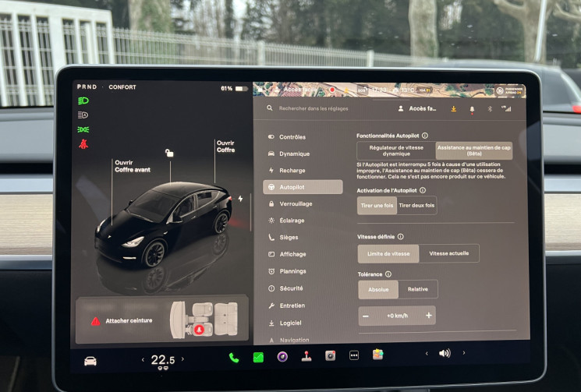Decrease speed offset with minus button
The width and height of the screenshot is (581, 392).
(x=366, y=316)
